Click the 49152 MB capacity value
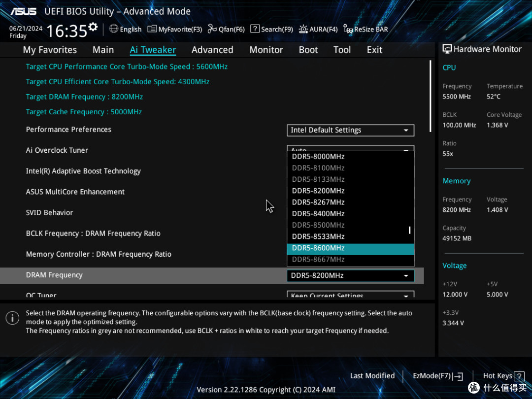 pos(457,238)
